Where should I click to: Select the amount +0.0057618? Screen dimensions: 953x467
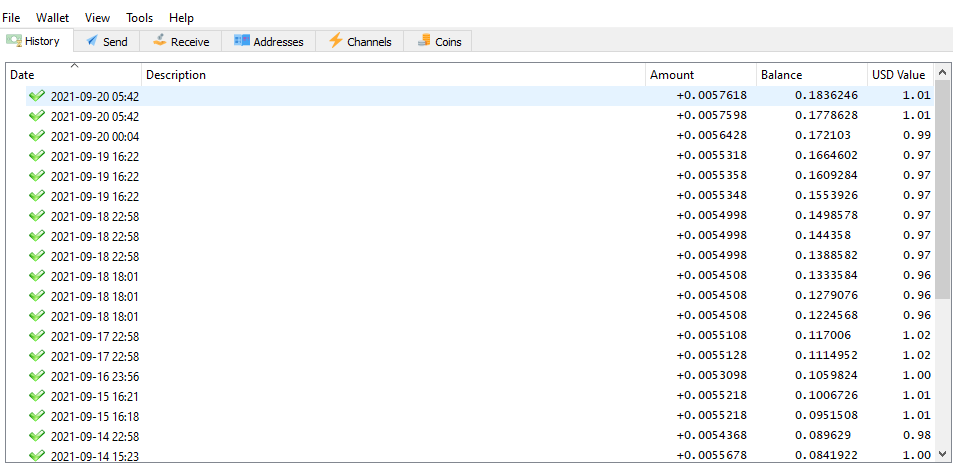712,95
